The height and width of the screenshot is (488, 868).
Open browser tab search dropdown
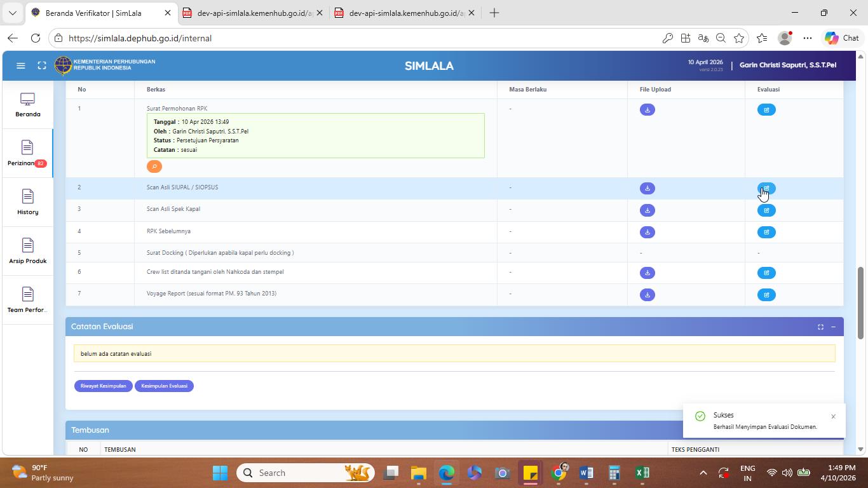pyautogui.click(x=12, y=13)
